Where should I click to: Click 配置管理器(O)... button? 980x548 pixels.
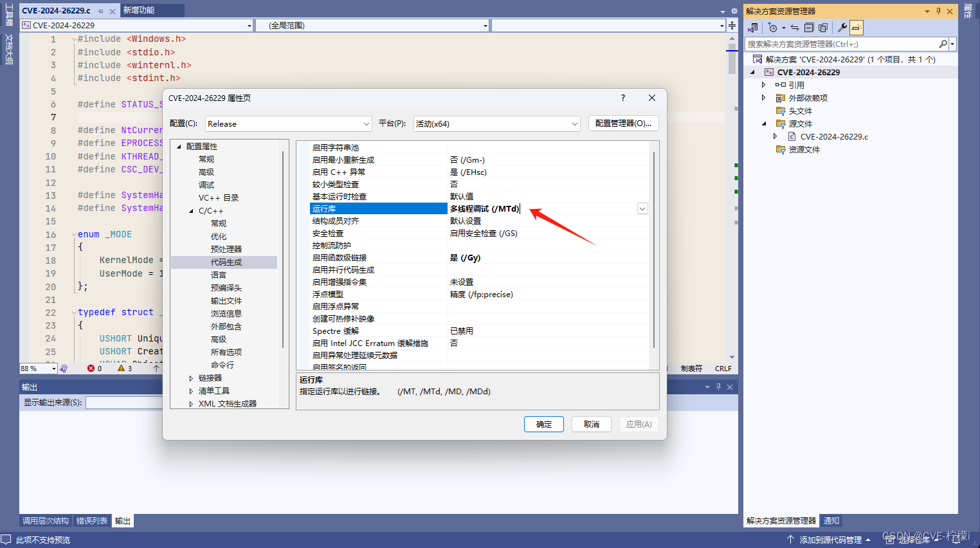tap(623, 123)
